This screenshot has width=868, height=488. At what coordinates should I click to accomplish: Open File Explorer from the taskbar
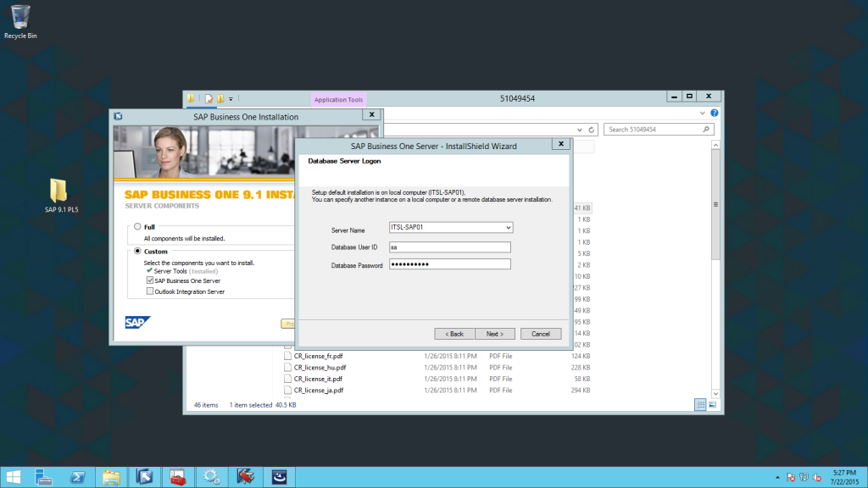coord(111,477)
